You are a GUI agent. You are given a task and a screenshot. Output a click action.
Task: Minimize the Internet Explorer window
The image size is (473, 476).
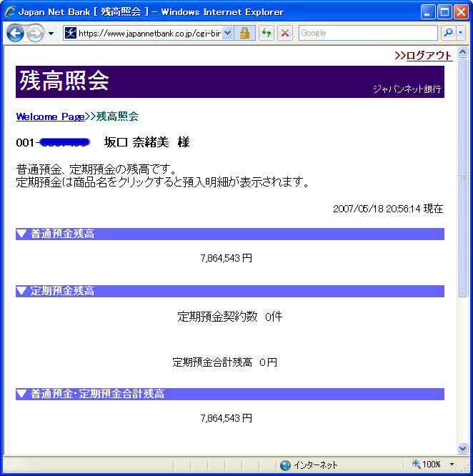(428, 12)
